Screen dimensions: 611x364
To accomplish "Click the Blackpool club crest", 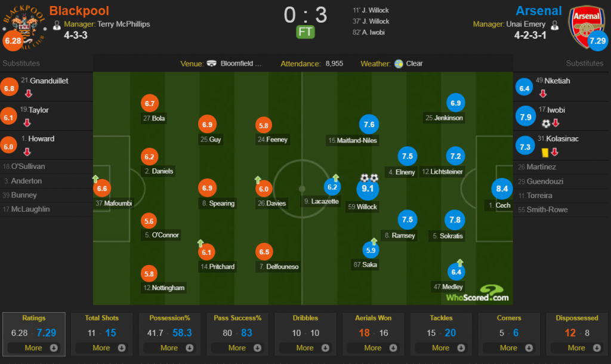I will 24,26.
